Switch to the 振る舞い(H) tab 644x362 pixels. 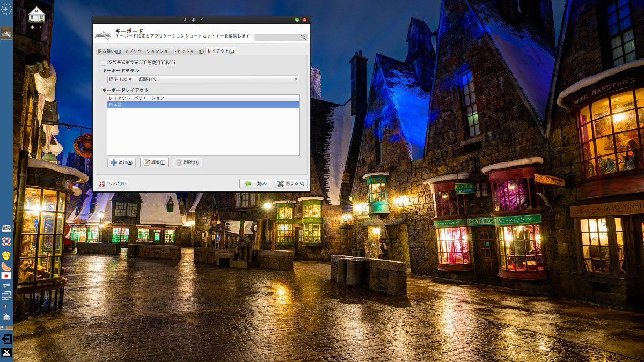tap(109, 51)
